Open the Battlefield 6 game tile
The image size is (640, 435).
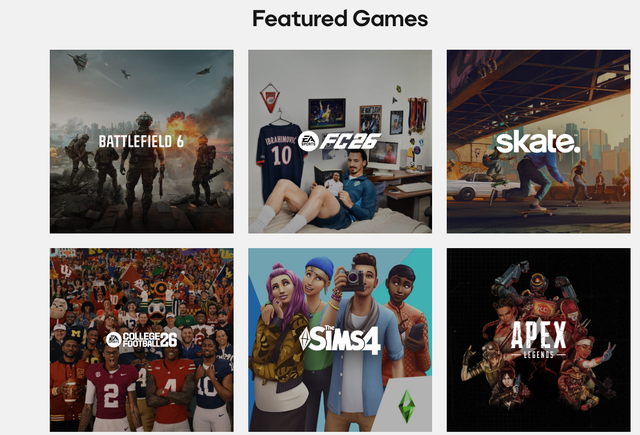point(142,142)
